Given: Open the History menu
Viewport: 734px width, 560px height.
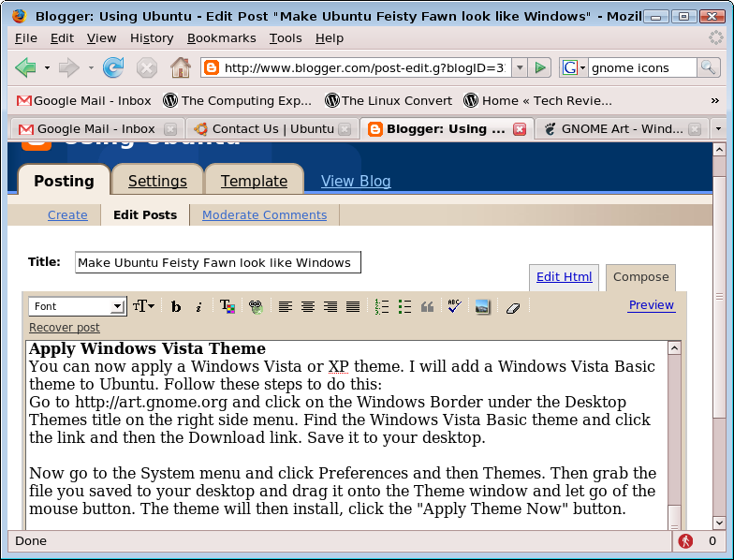Looking at the screenshot, I should [x=152, y=37].
